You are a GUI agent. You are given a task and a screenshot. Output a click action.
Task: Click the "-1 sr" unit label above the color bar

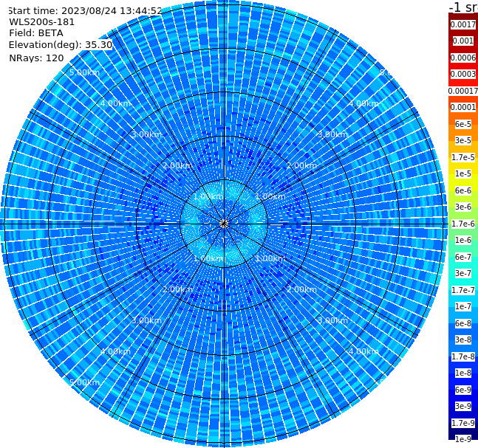463,7
